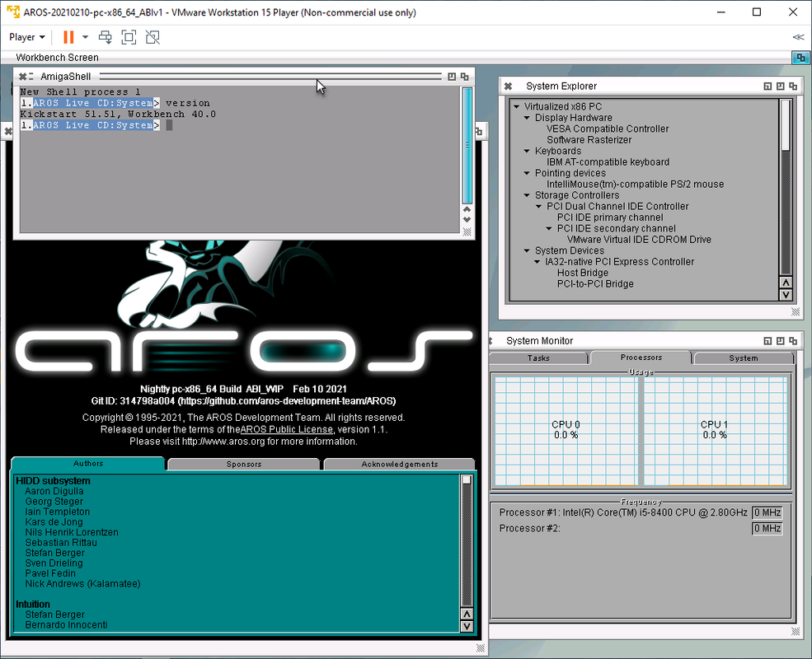Image resolution: width=812 pixels, height=659 pixels.
Task: Collapse the Storage Controllers node
Action: [527, 195]
